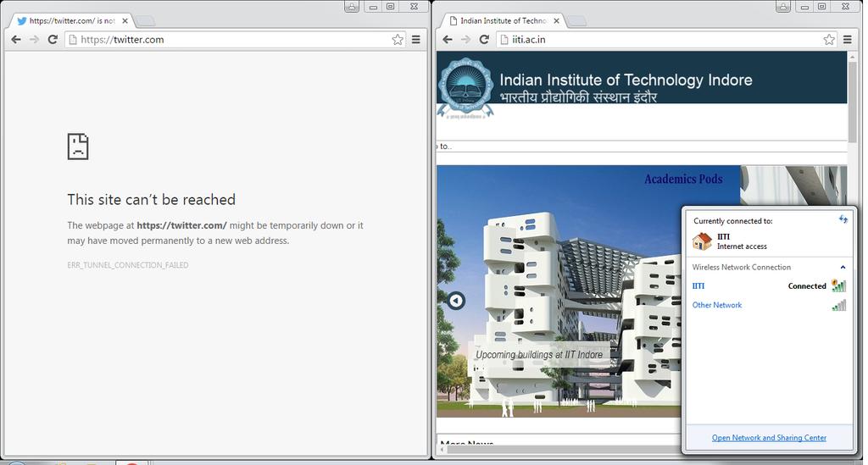
Task: Click the user profile button in IIT window
Action: (x=782, y=7)
